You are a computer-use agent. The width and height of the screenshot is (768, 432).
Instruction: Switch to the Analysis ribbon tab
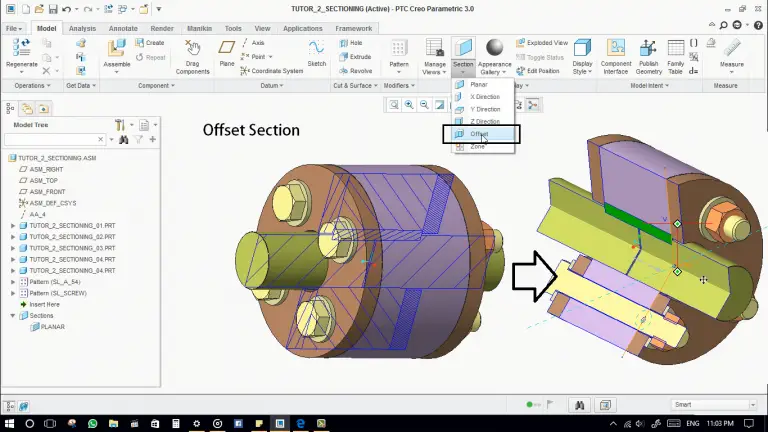(83, 29)
